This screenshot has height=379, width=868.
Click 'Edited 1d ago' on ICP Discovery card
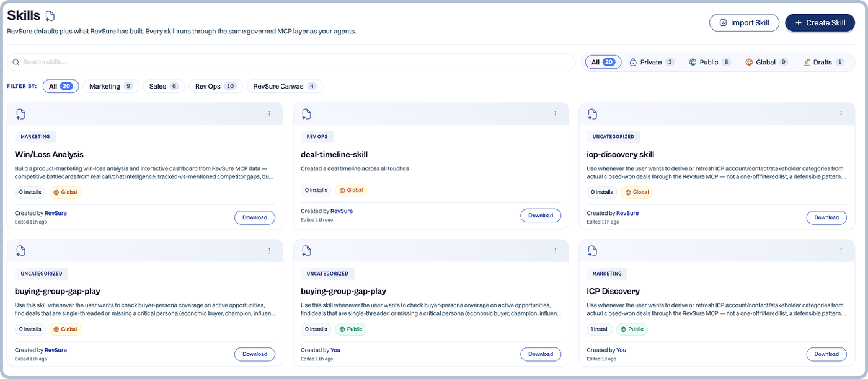pyautogui.click(x=601, y=359)
